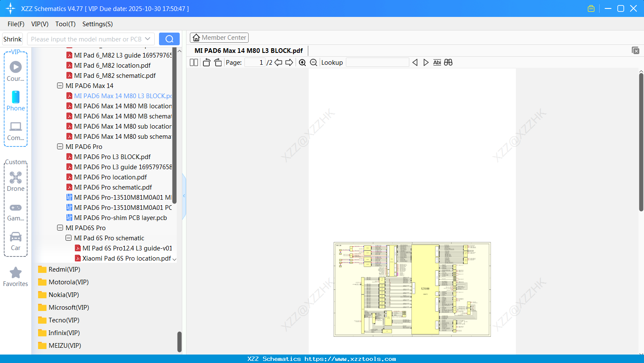This screenshot has width=644, height=363.
Task: Collapse MI Pad 6S Pro schematic node
Action: (x=69, y=238)
